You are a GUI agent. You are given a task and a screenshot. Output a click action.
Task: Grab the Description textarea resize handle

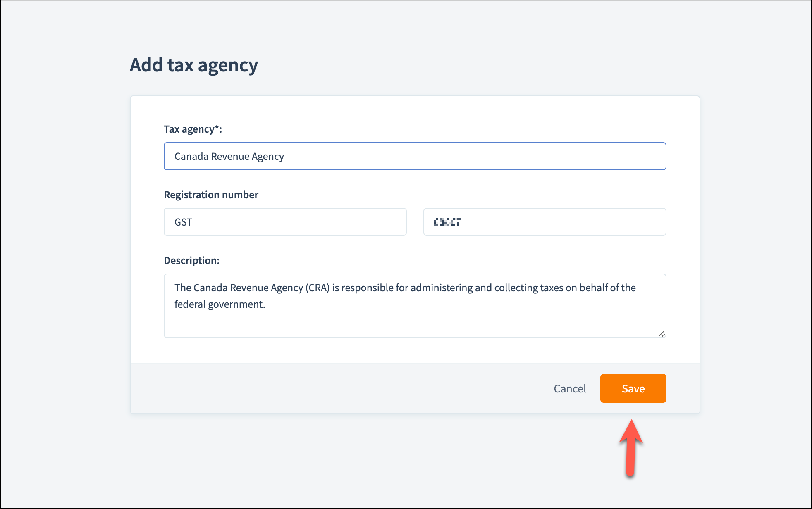662,333
